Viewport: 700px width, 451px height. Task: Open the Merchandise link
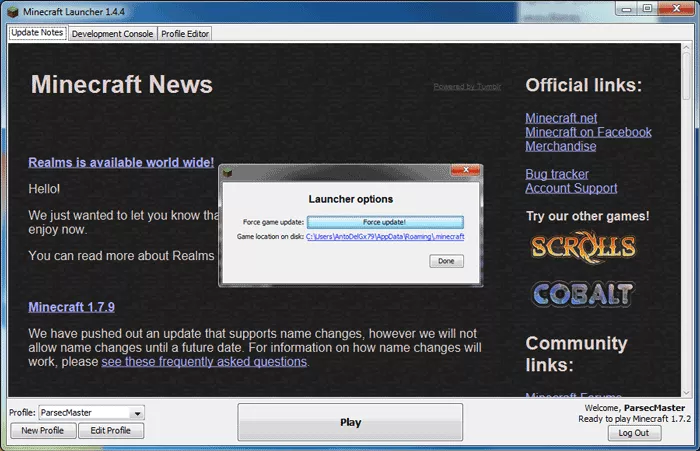(561, 146)
